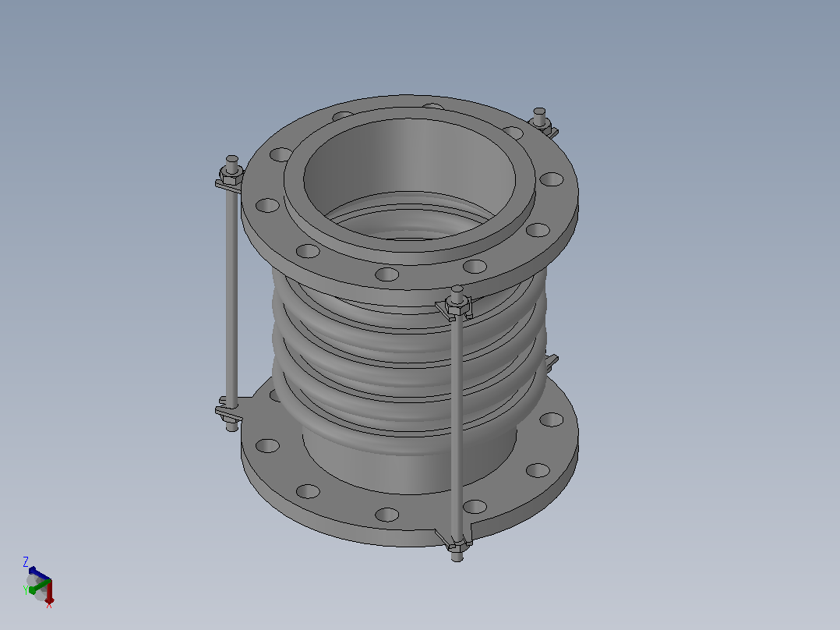Click hex nut atop left tie rod
The height and width of the screenshot is (630, 840).
232,175
